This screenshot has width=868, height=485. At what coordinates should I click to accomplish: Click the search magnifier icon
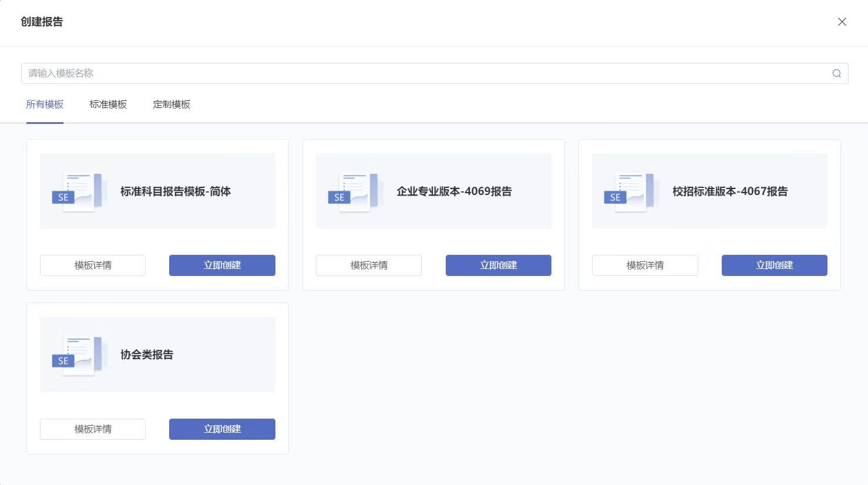[836, 73]
